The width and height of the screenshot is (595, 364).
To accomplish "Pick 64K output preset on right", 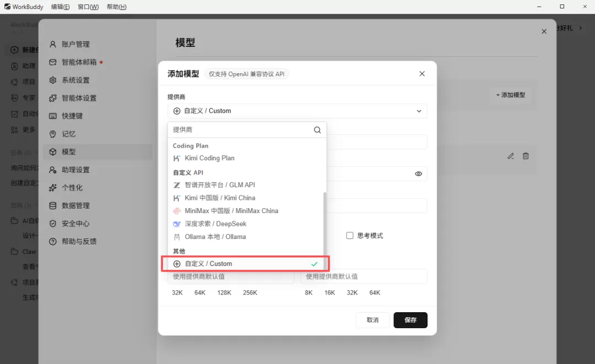I will pos(375,293).
